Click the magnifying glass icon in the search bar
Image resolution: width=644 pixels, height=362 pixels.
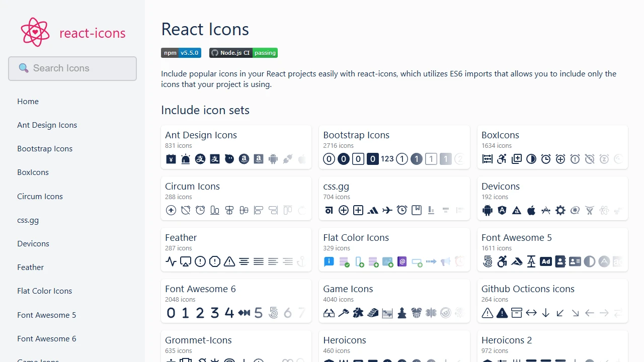point(23,68)
